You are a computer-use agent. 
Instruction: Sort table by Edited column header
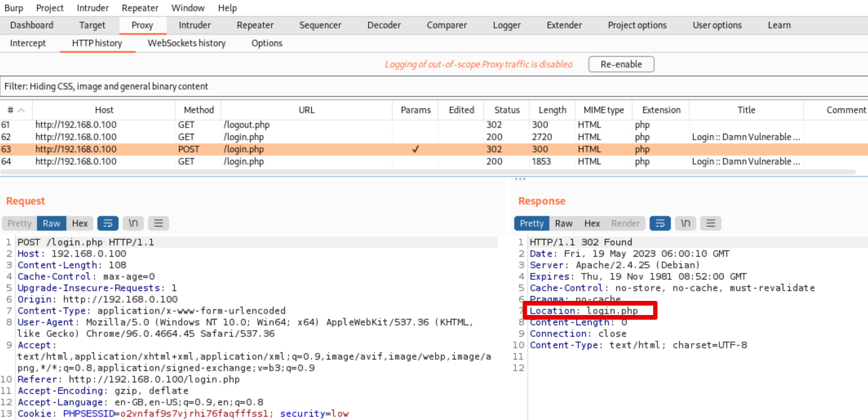(461, 110)
